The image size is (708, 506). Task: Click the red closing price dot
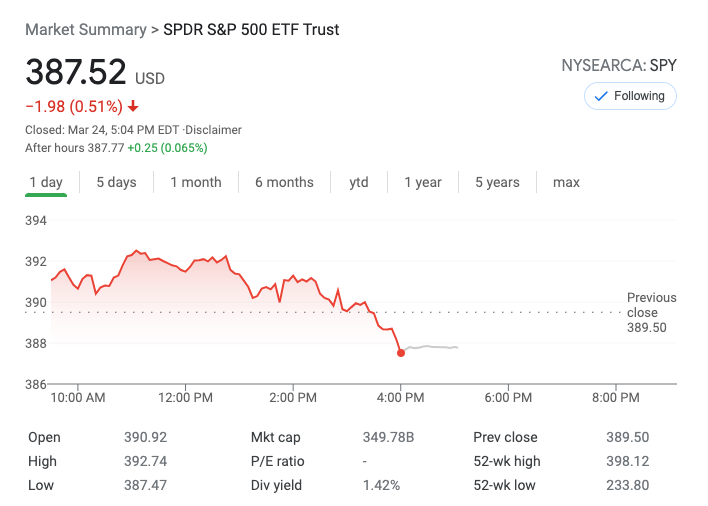pos(401,352)
